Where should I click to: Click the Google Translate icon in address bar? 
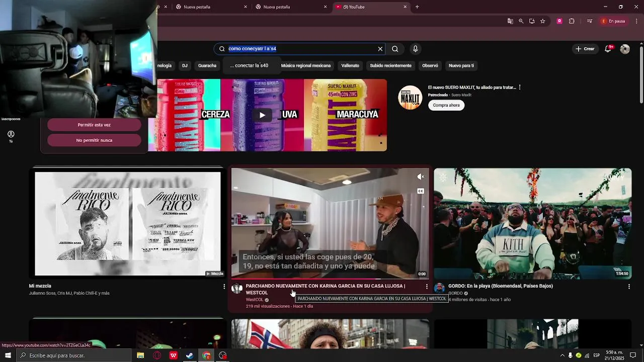[x=510, y=21]
